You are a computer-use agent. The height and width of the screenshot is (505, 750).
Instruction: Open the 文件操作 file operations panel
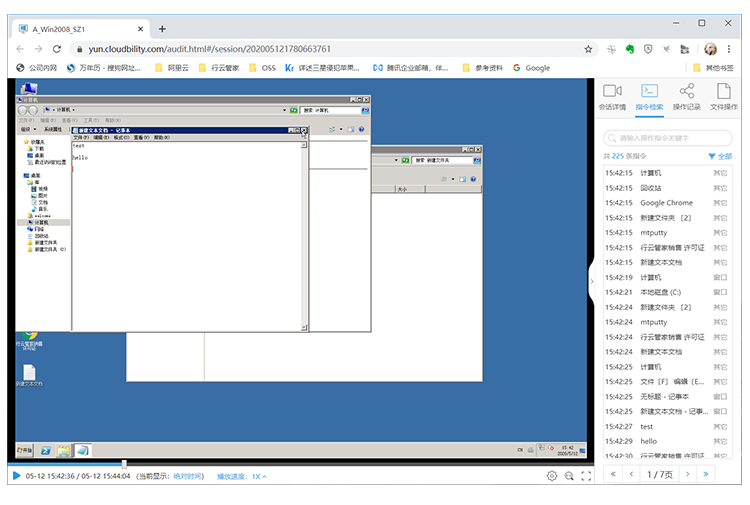pos(723,97)
